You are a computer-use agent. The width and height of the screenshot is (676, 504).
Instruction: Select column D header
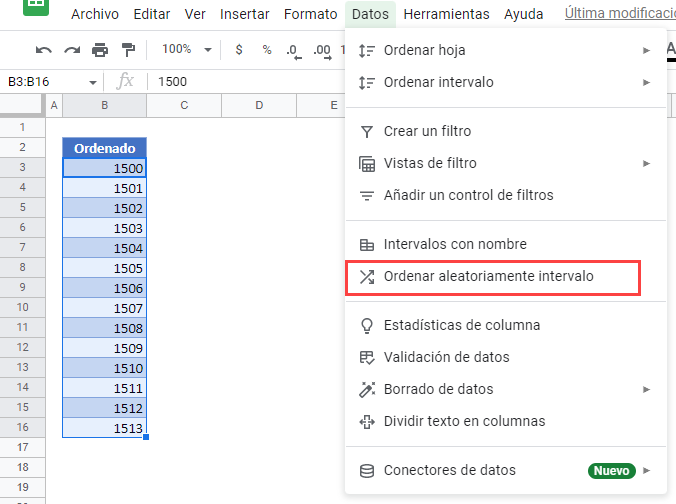coord(259,105)
